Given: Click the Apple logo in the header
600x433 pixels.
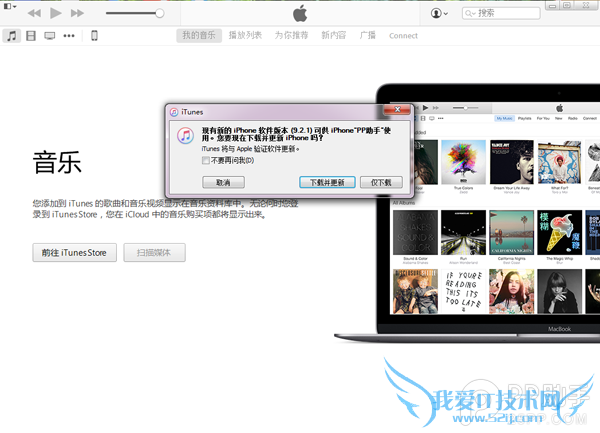Looking at the screenshot, I should 300,13.
